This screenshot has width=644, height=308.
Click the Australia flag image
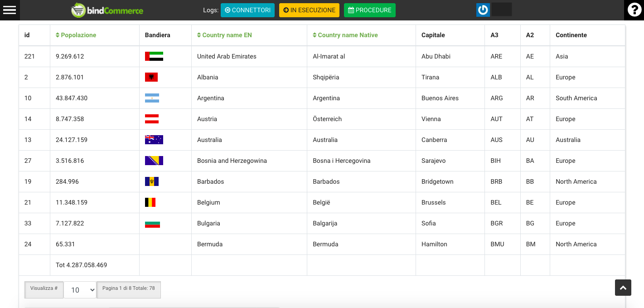tap(154, 140)
